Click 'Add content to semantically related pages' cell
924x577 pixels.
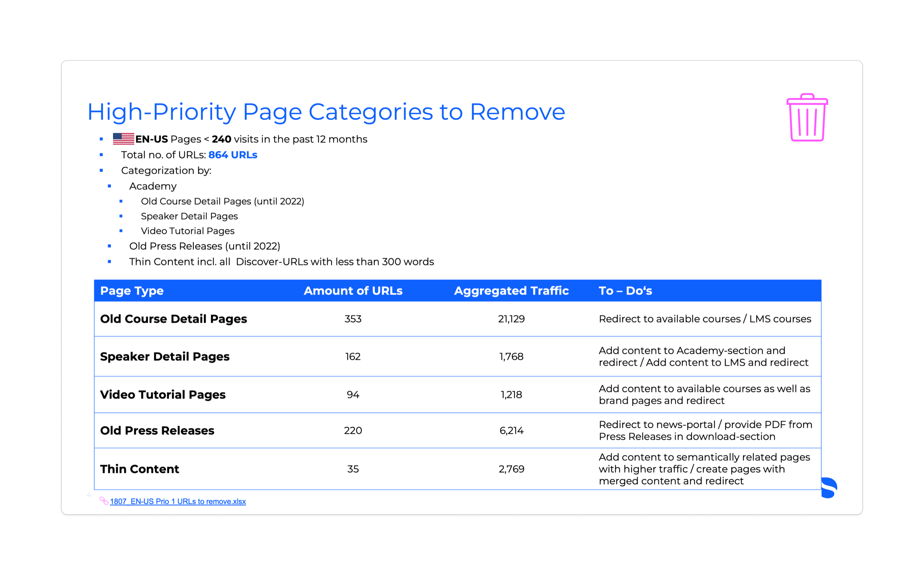704,469
